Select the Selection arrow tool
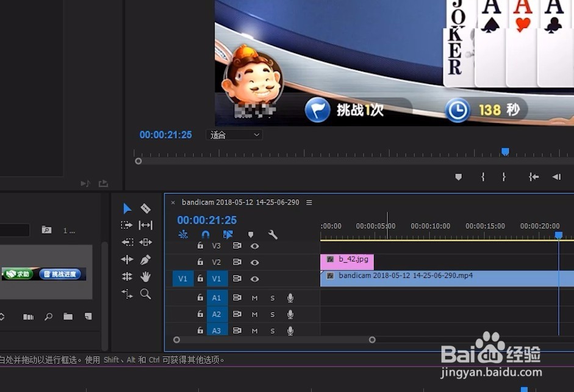The height and width of the screenshot is (392, 574). 127,208
